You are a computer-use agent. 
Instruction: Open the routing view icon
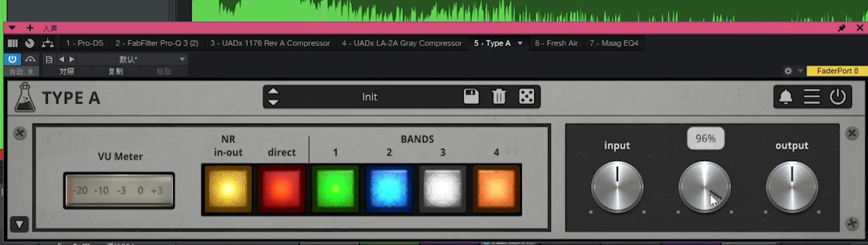pos(48,43)
